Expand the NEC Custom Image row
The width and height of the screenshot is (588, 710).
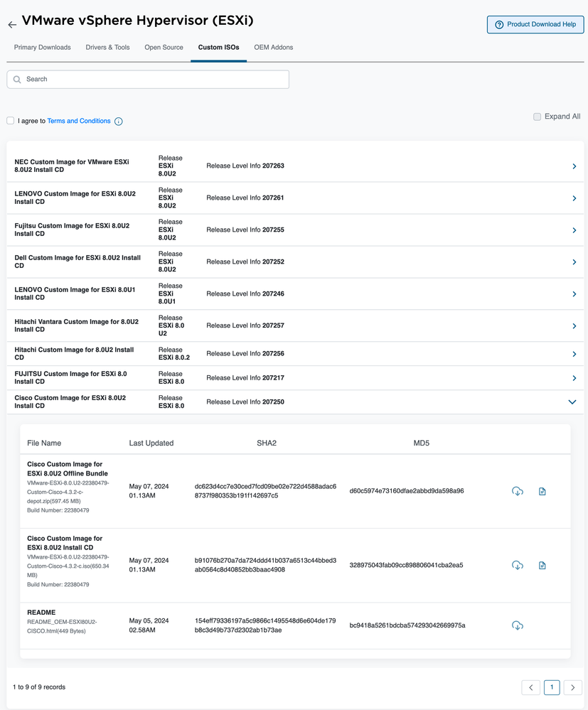(x=574, y=166)
